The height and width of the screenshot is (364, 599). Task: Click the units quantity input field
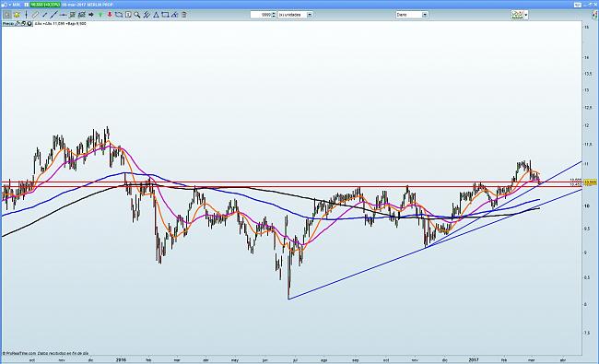pyautogui.click(x=261, y=15)
